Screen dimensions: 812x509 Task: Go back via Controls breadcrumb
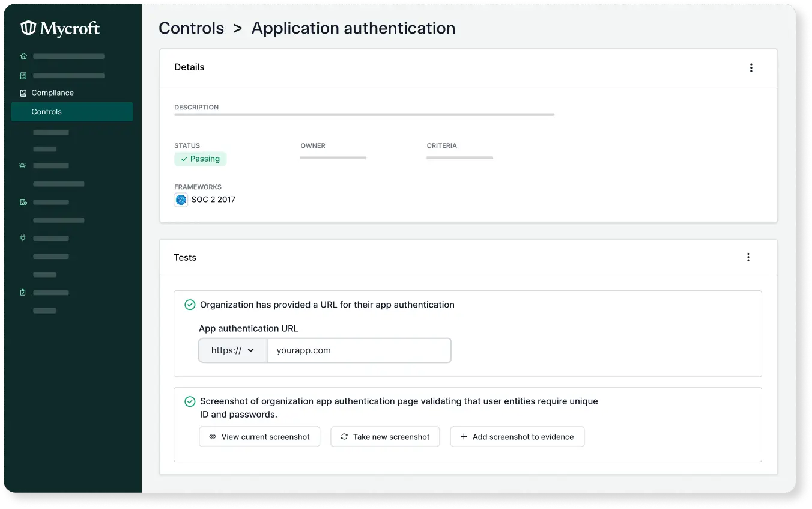[x=192, y=28]
